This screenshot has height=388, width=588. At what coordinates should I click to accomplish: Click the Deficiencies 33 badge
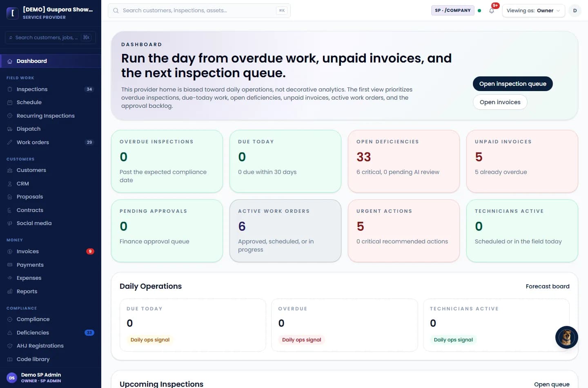(89, 333)
